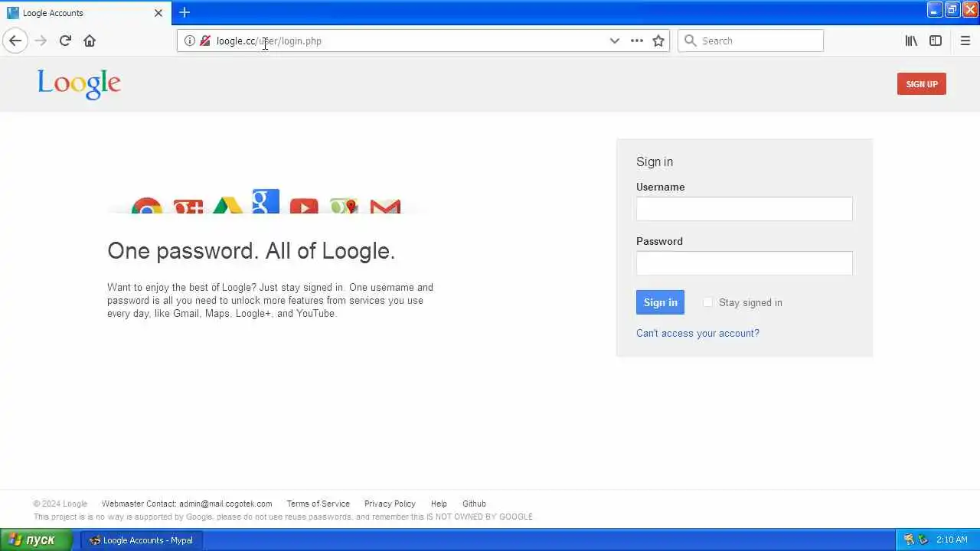Open the browser home page
The height and width of the screenshot is (551, 980).
point(90,41)
